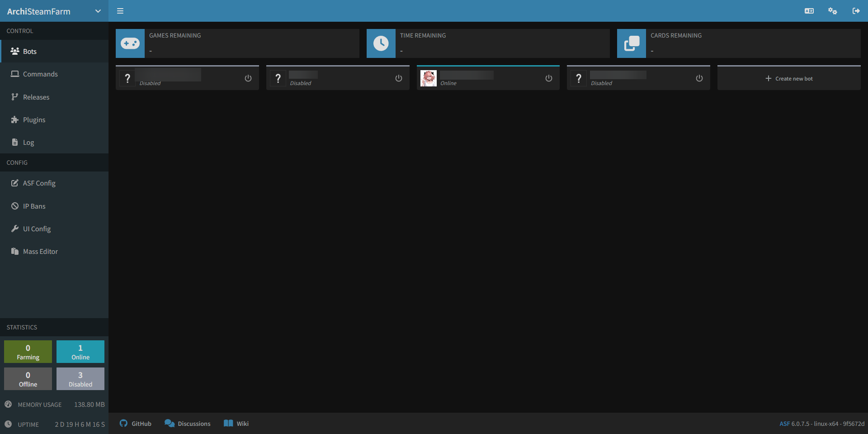
Task: Click question mark avatar of first disabled bot
Action: point(127,78)
